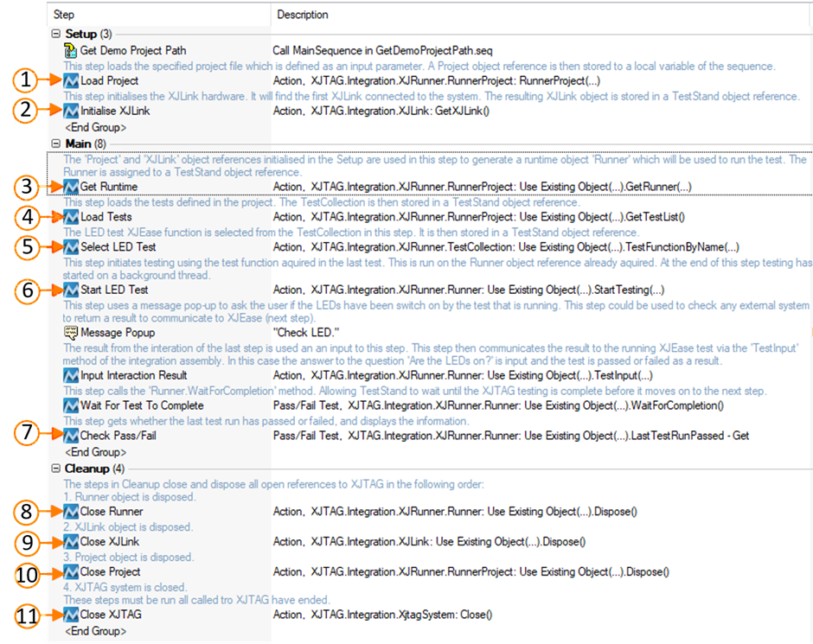Click the Initialise XJLink step icon

coord(71,111)
